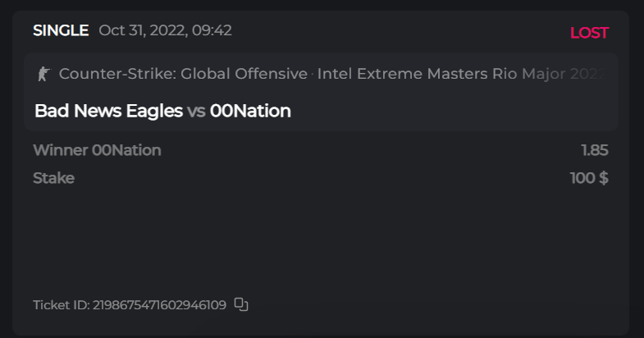Click the 100 $ stake amount
The height and width of the screenshot is (338, 644).
coord(588,178)
